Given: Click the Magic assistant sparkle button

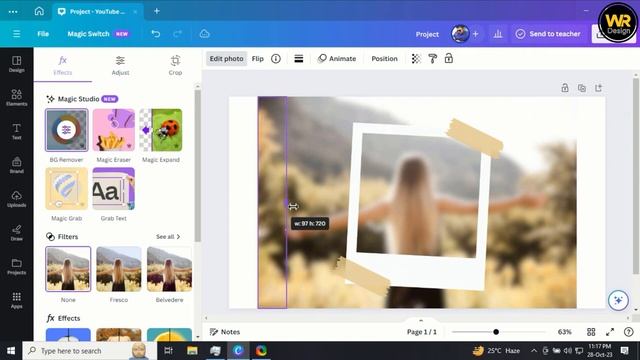Looking at the screenshot, I should pyautogui.click(x=618, y=300).
